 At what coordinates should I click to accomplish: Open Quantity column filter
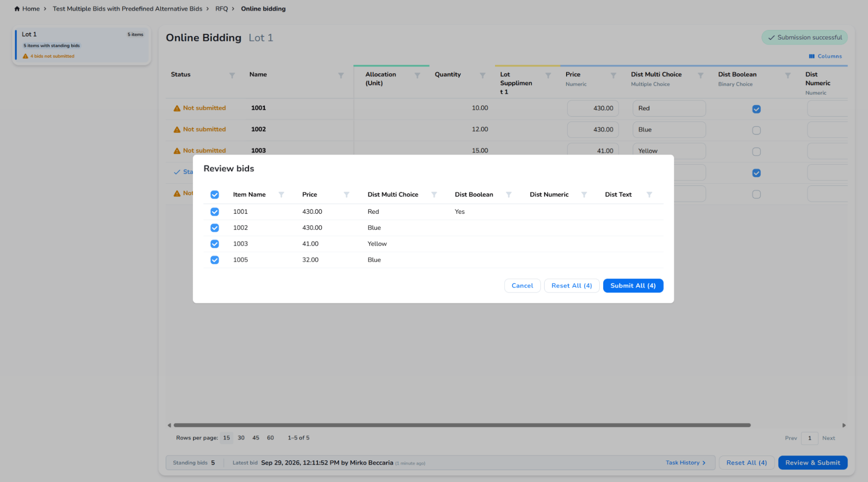point(482,76)
